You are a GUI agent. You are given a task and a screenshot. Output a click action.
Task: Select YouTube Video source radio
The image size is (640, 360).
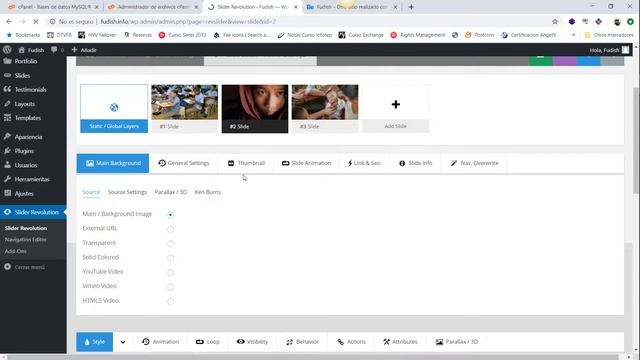pos(170,272)
